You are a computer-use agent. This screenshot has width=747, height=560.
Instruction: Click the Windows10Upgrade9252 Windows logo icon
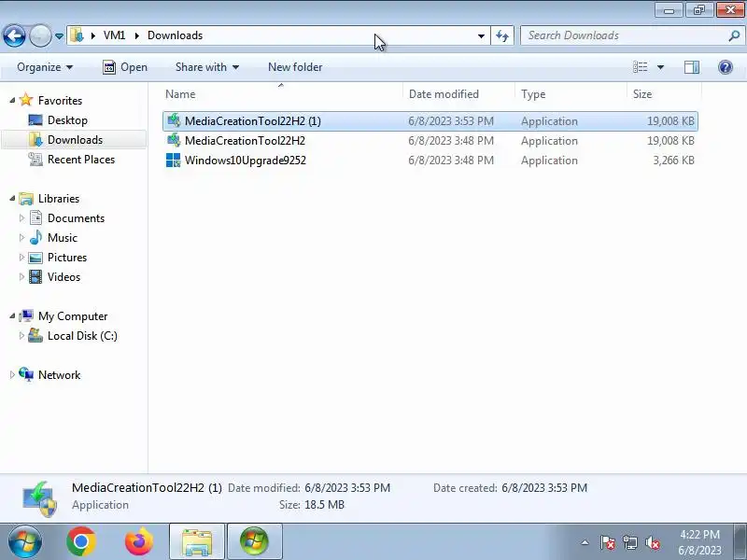coord(174,160)
